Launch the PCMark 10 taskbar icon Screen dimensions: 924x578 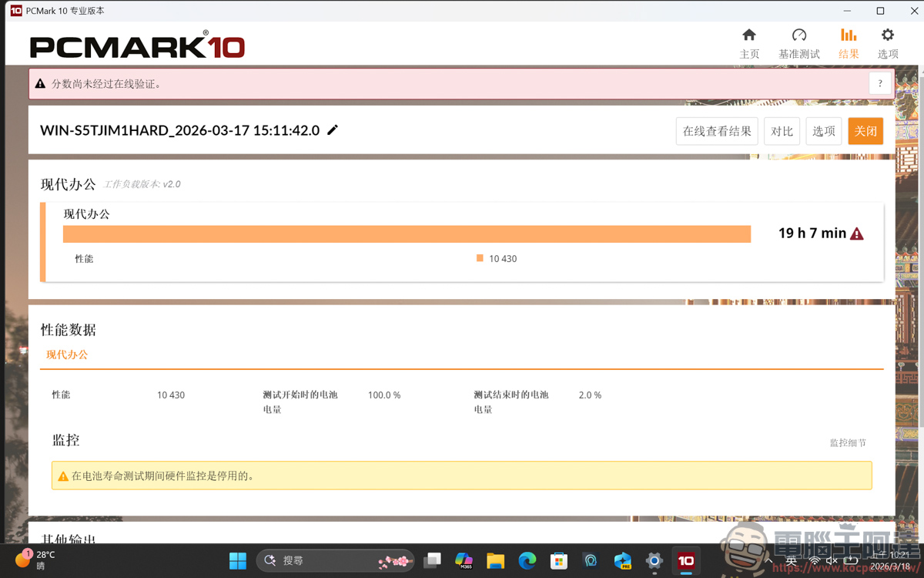[685, 560]
